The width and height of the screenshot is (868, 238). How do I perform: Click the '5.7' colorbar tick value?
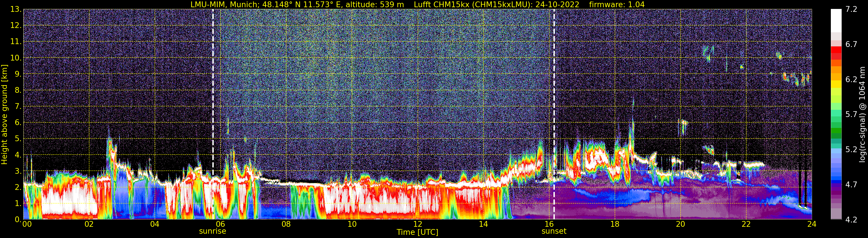click(851, 114)
